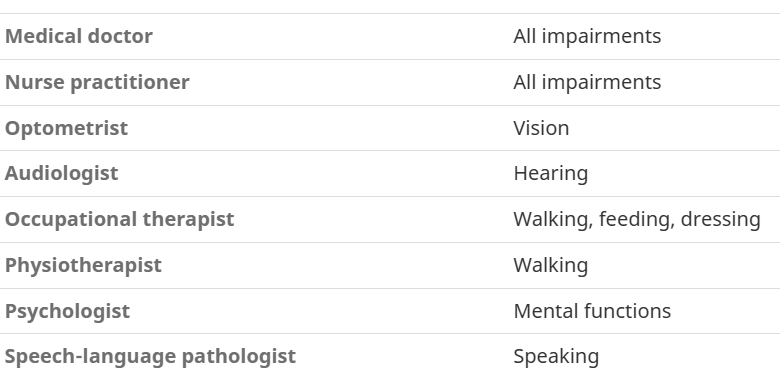Select the Mental functions cell

[592, 311]
